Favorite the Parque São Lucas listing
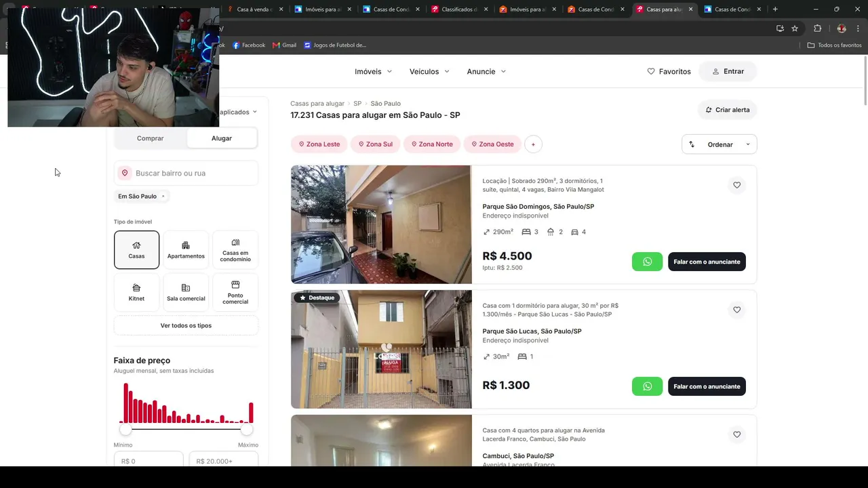 tap(737, 310)
